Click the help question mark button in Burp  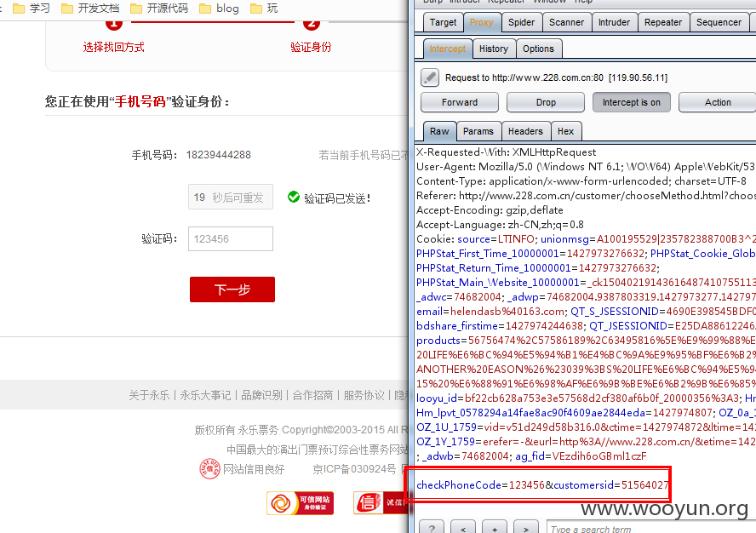pos(432,528)
